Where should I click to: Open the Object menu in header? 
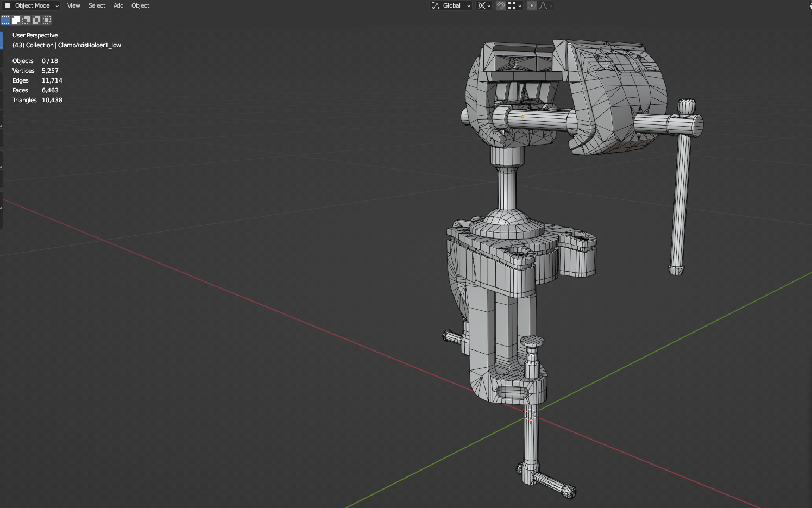140,5
